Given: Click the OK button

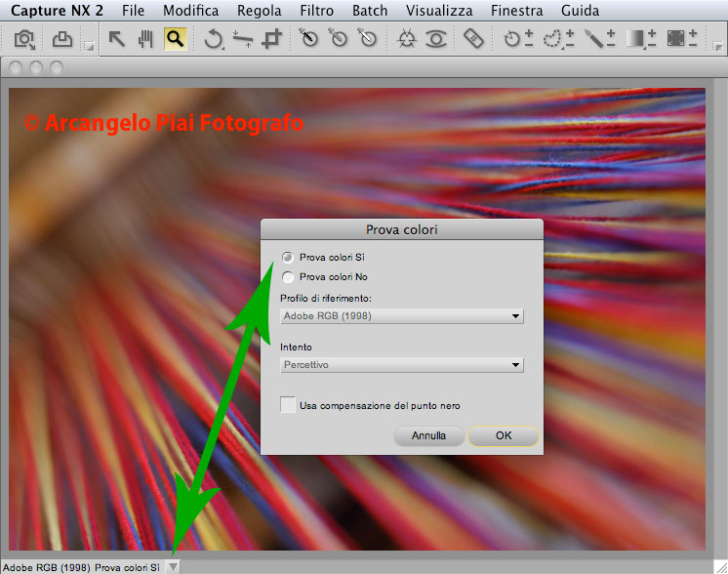Looking at the screenshot, I should 503,435.
